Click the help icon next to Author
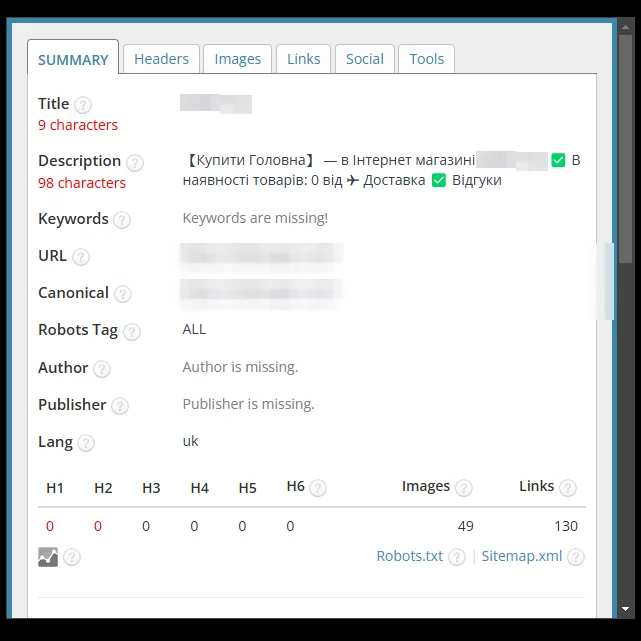641x641 pixels. pos(102,369)
